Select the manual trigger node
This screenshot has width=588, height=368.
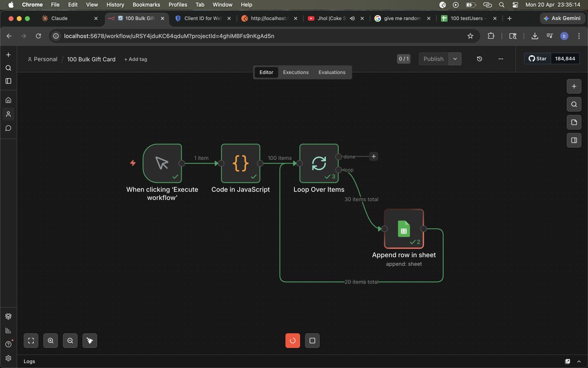162,163
